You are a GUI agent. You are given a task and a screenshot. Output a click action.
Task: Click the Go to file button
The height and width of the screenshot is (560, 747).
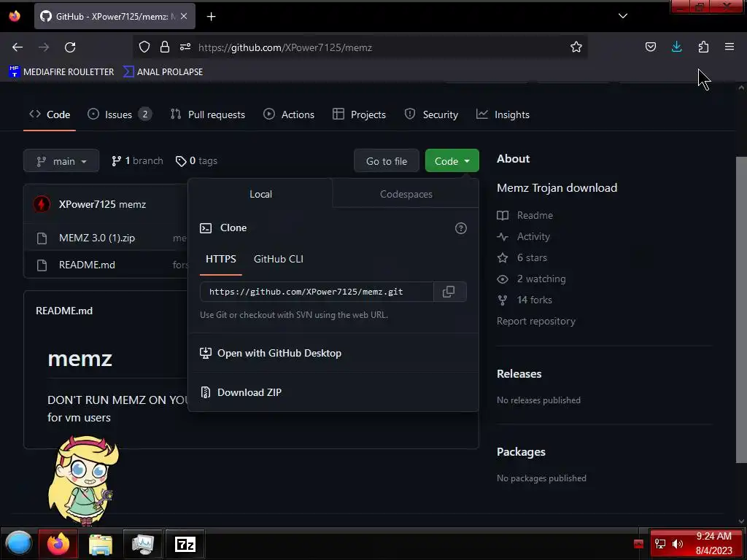(387, 161)
